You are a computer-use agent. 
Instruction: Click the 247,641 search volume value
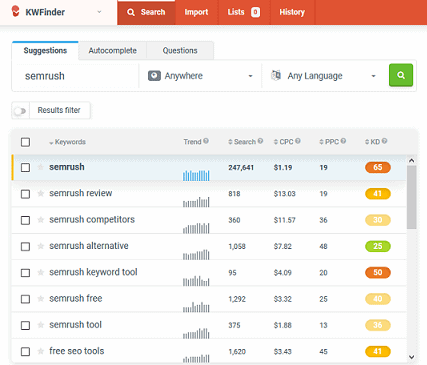click(x=241, y=168)
